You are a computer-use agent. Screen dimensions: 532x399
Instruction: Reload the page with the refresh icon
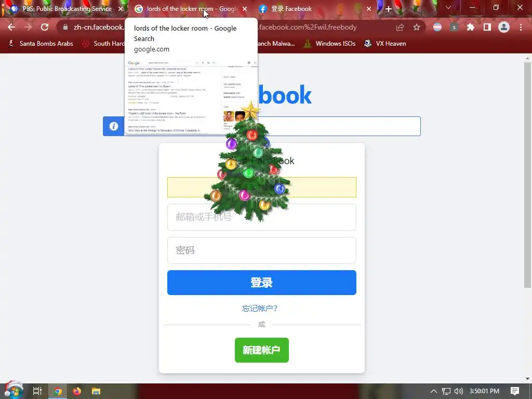45,27
